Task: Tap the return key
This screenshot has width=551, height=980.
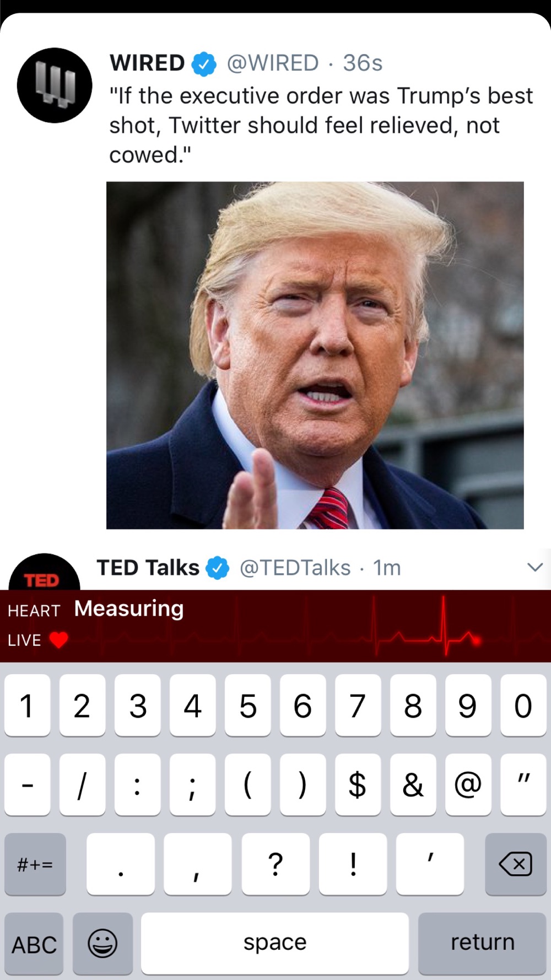Action: [482, 943]
